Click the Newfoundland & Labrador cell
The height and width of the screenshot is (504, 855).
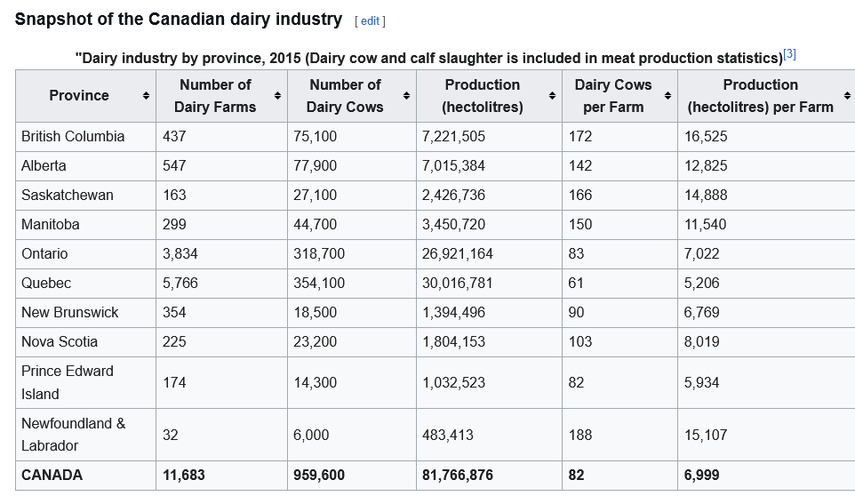pos(73,434)
